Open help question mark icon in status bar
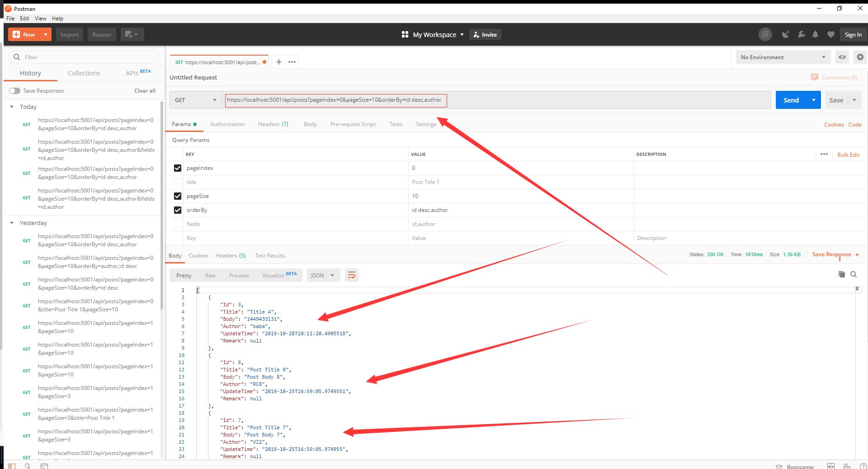Screen dimensions: 868x469 click(x=863, y=466)
